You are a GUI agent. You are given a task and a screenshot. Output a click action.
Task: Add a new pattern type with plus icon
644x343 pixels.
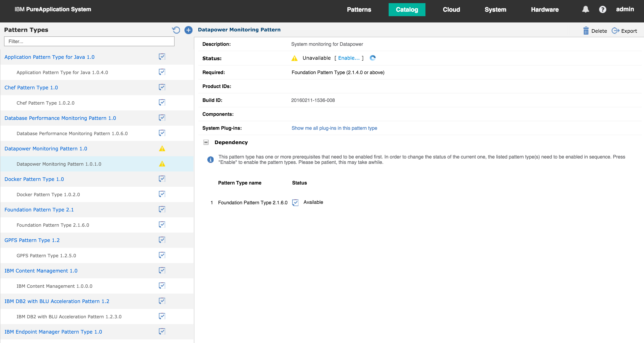click(188, 30)
